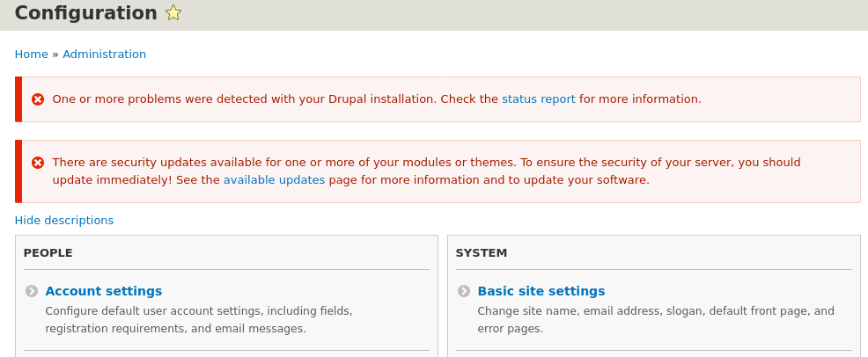Click the breadcrumb separator after Home
868x357 pixels.
55,55
